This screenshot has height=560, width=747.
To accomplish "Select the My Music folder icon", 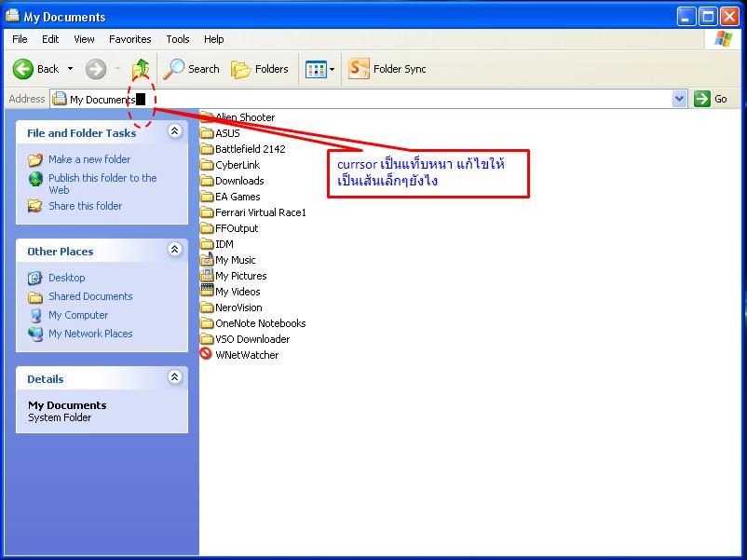I will (207, 260).
